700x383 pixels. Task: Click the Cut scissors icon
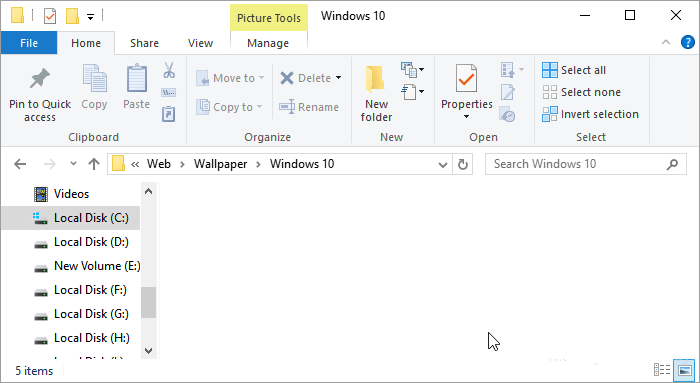[x=169, y=70]
